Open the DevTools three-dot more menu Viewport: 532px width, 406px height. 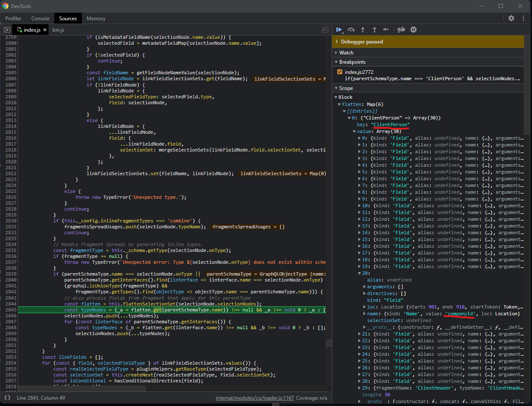(x=523, y=18)
